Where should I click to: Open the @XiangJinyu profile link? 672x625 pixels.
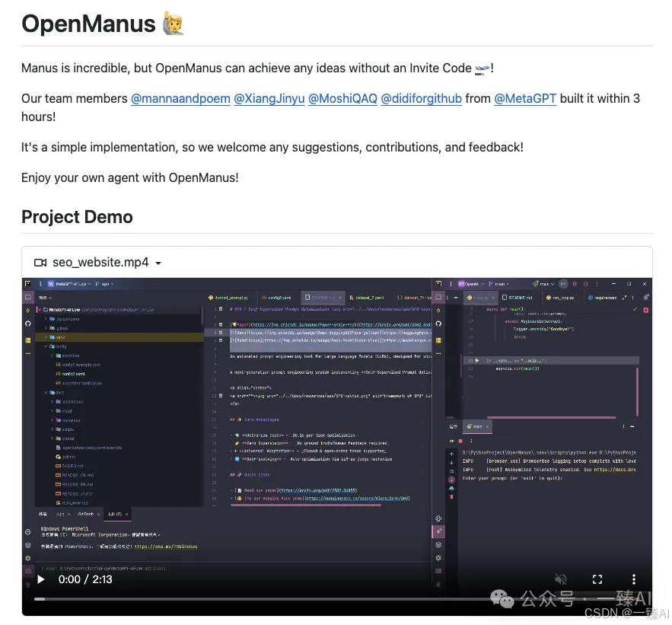[269, 99]
